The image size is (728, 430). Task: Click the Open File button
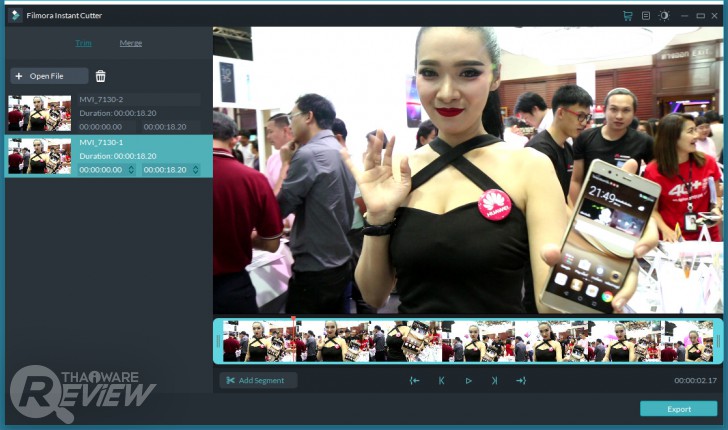[49, 76]
